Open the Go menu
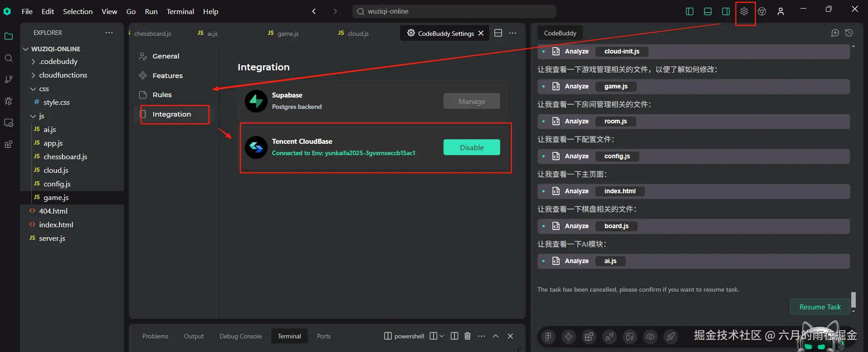The height and width of the screenshot is (352, 868). click(131, 11)
